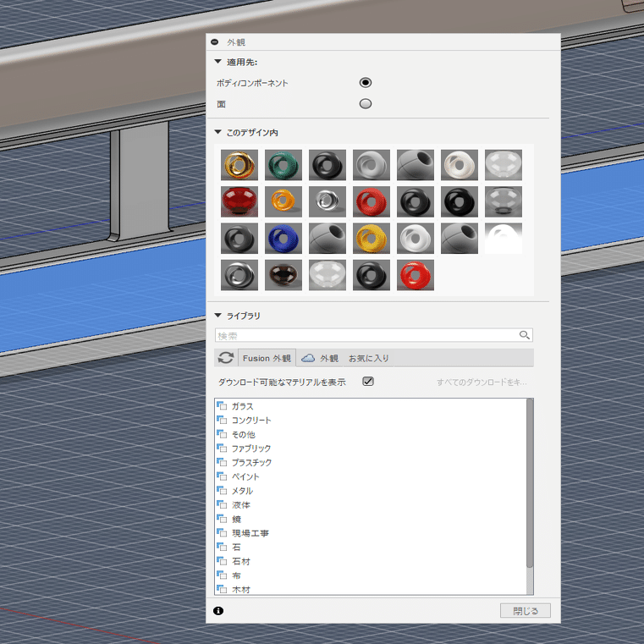The height and width of the screenshot is (644, 644).
Task: Collapse the 適用先 section
Action: coord(218,62)
